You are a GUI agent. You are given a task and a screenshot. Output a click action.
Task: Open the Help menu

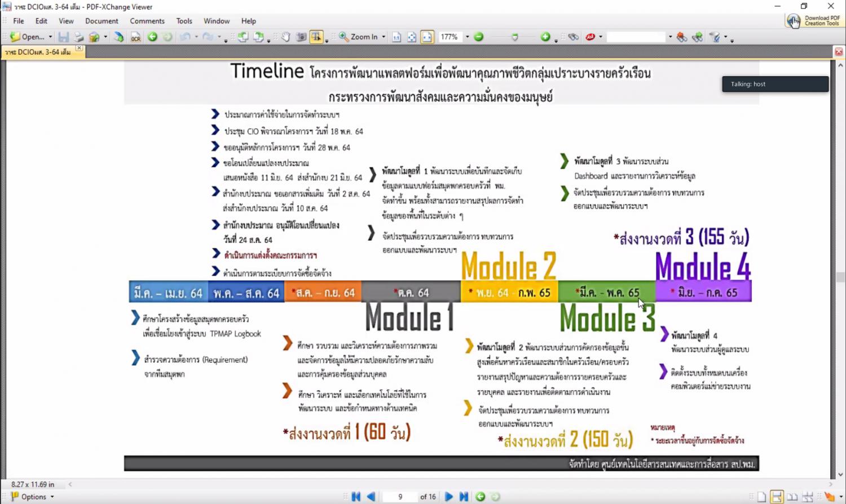tap(249, 21)
